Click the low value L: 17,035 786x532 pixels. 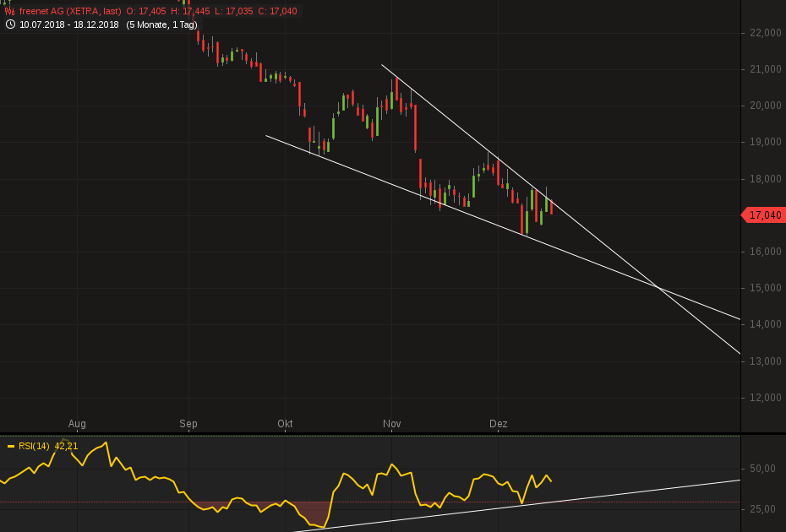click(233, 11)
